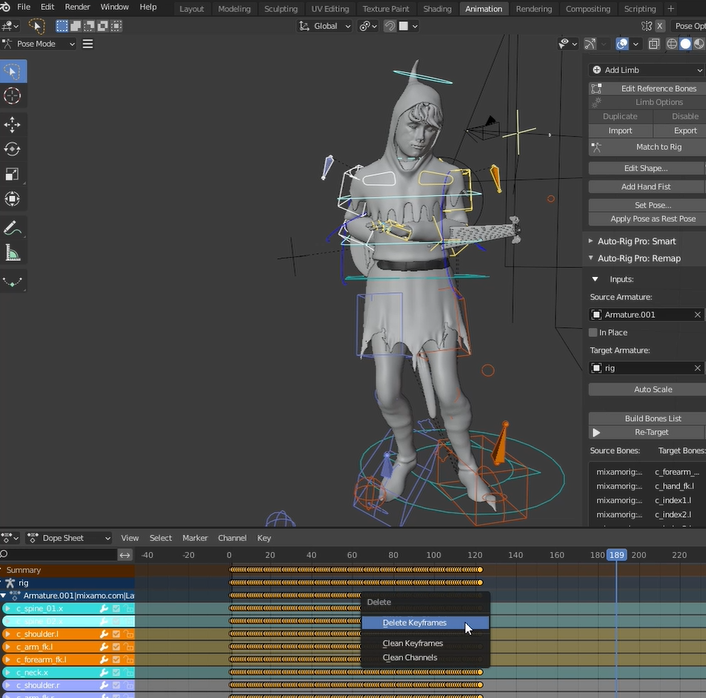Pick the Annotate pencil tool

(13, 229)
